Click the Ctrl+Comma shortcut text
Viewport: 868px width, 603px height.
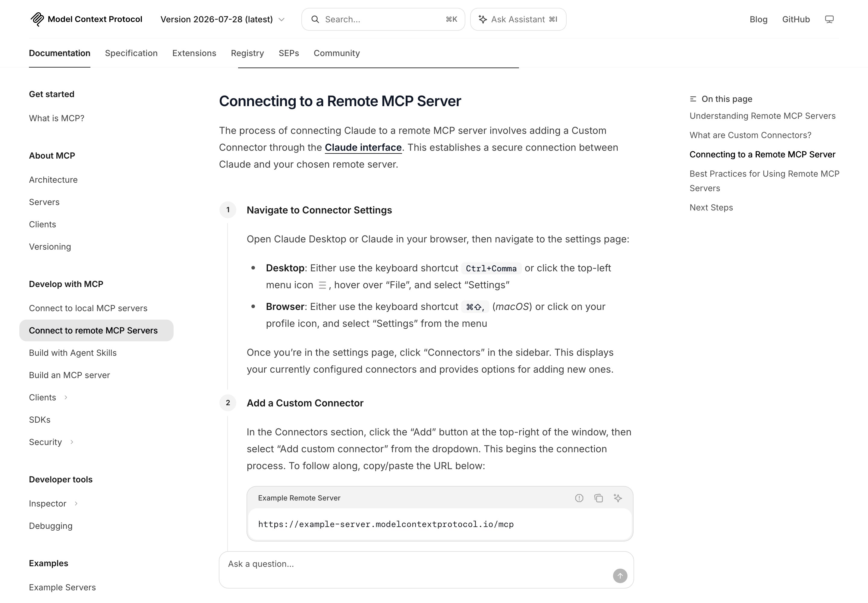tap(491, 268)
